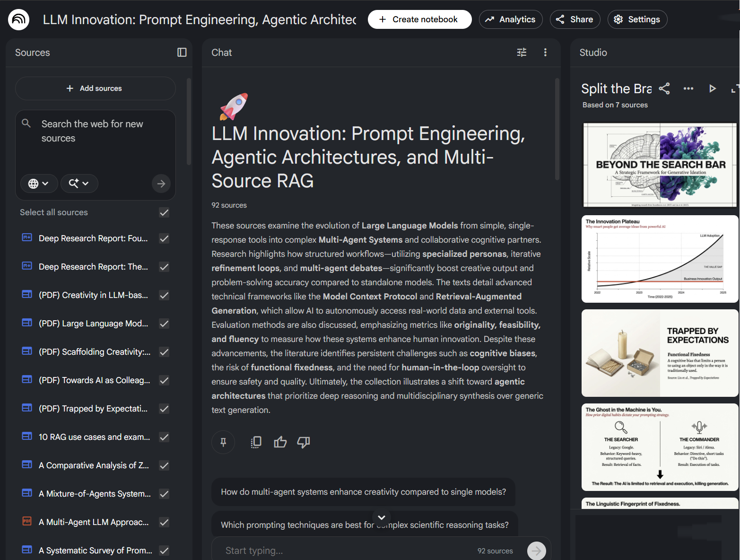The height and width of the screenshot is (560, 740).
Task: Toggle the Select all sources checkbox
Action: click(x=164, y=212)
